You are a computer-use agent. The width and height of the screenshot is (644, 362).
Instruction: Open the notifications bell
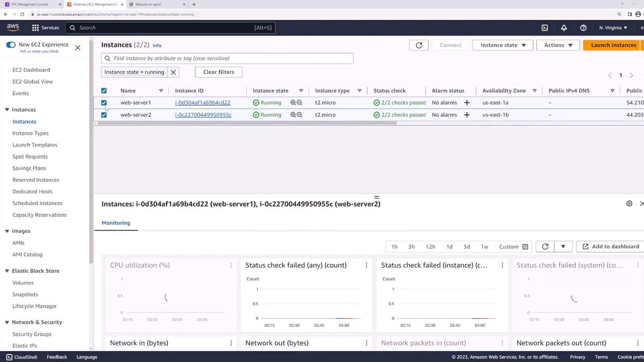[x=564, y=28]
